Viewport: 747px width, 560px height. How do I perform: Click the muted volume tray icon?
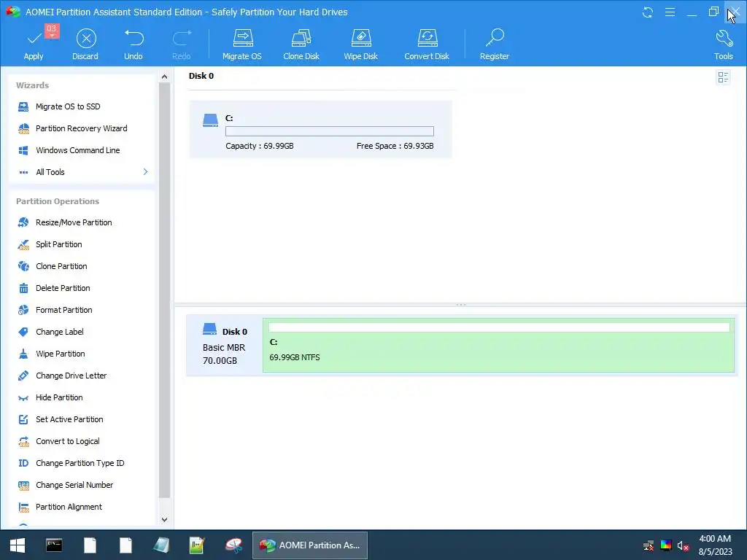click(x=683, y=545)
